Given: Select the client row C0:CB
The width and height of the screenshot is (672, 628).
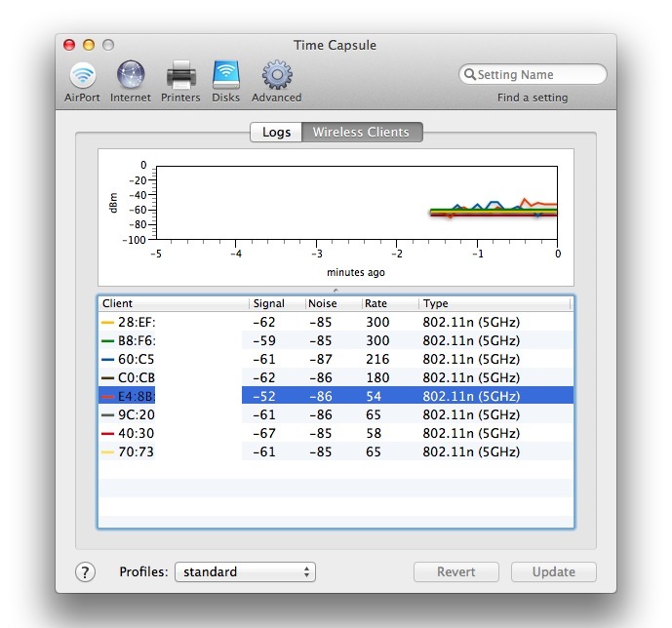Looking at the screenshot, I should (336, 377).
